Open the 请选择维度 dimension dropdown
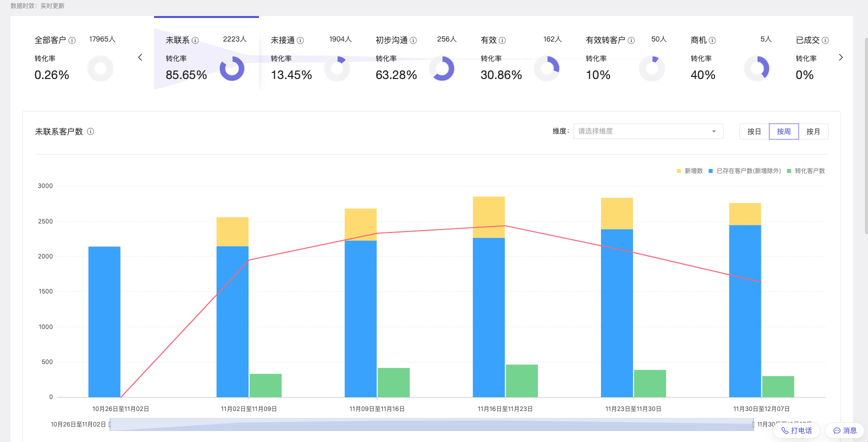 648,131
